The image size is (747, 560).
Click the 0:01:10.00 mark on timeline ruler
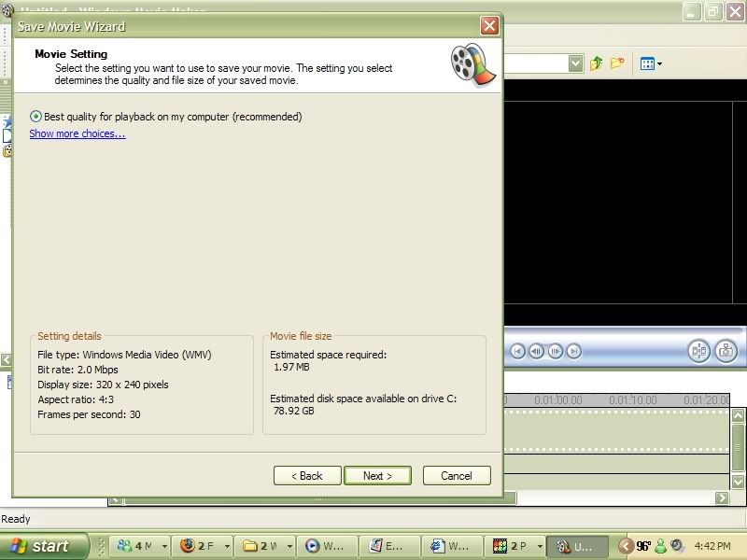[633, 400]
